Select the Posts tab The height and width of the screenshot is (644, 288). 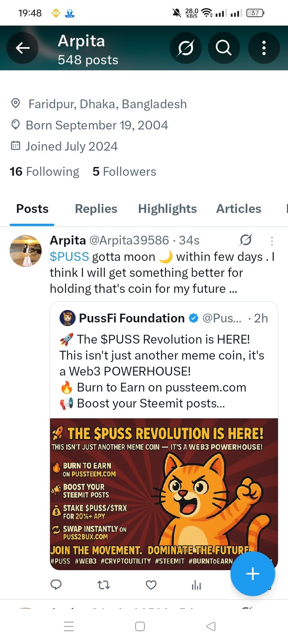click(x=32, y=209)
